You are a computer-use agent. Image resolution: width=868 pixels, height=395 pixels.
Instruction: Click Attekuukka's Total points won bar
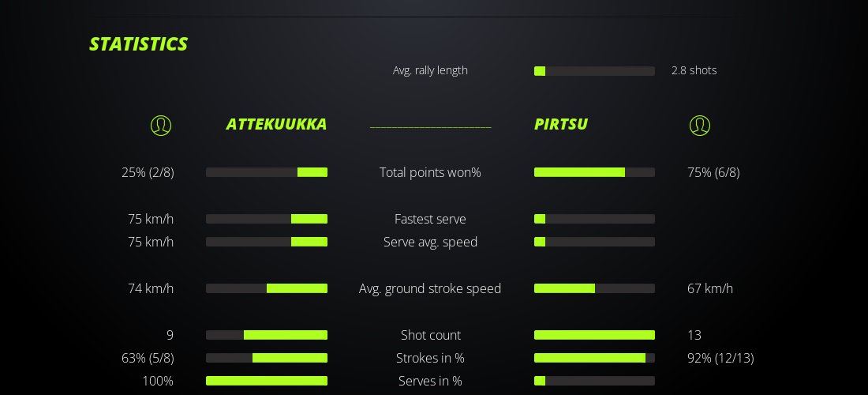click(x=267, y=172)
